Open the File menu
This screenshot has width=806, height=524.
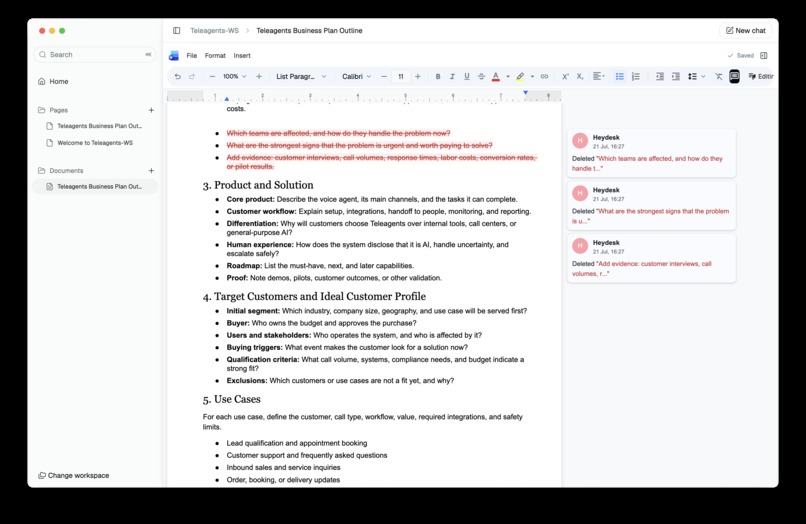[x=192, y=56]
